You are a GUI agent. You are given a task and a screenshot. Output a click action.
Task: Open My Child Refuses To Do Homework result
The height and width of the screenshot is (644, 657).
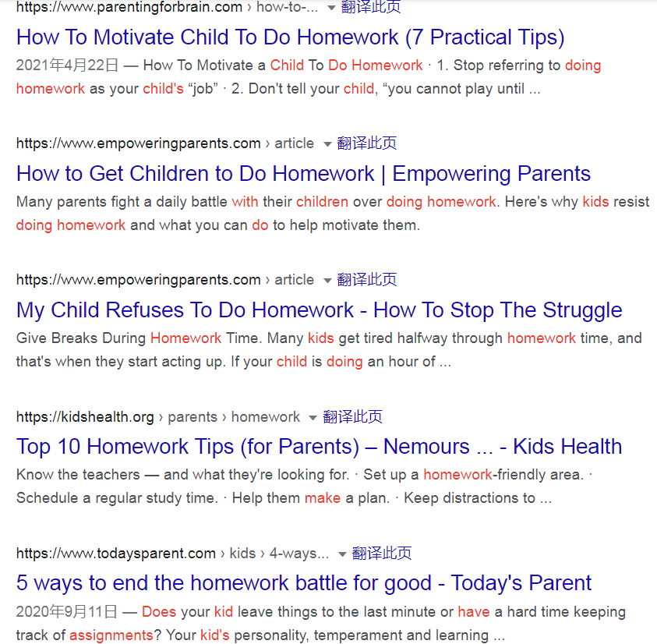[x=320, y=310]
